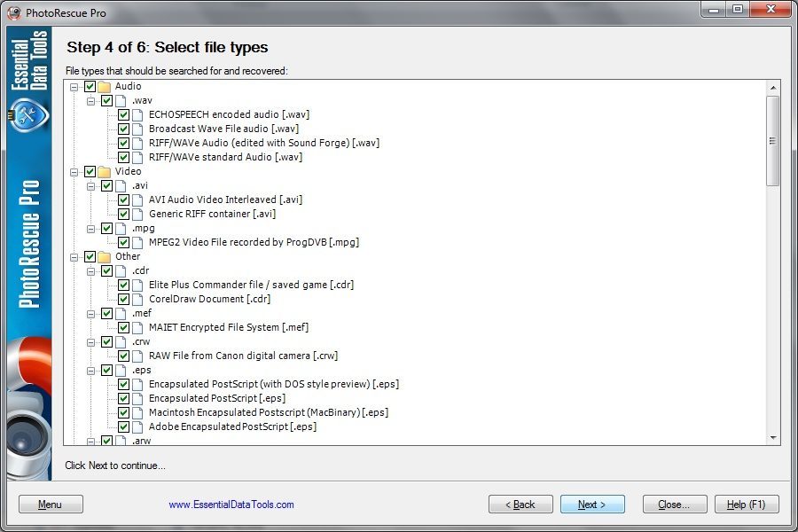The image size is (798, 532).
Task: Collapse the .cdr branch
Action: (x=91, y=271)
